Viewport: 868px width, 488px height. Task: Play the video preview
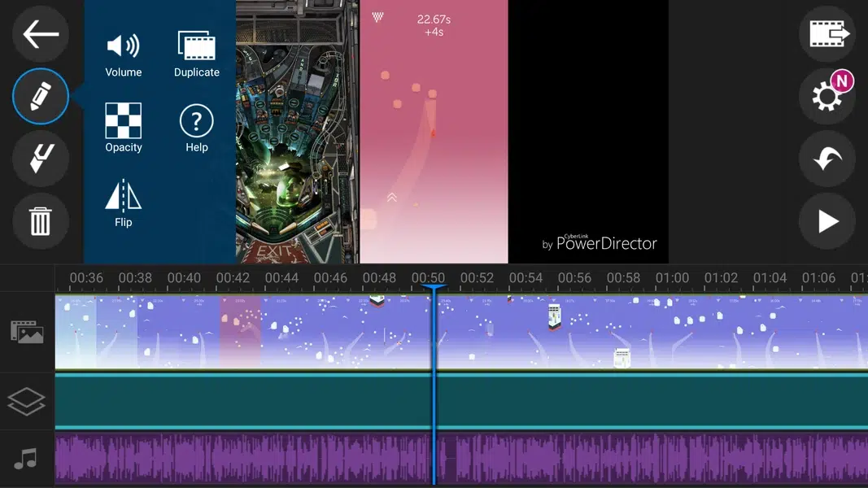(827, 221)
